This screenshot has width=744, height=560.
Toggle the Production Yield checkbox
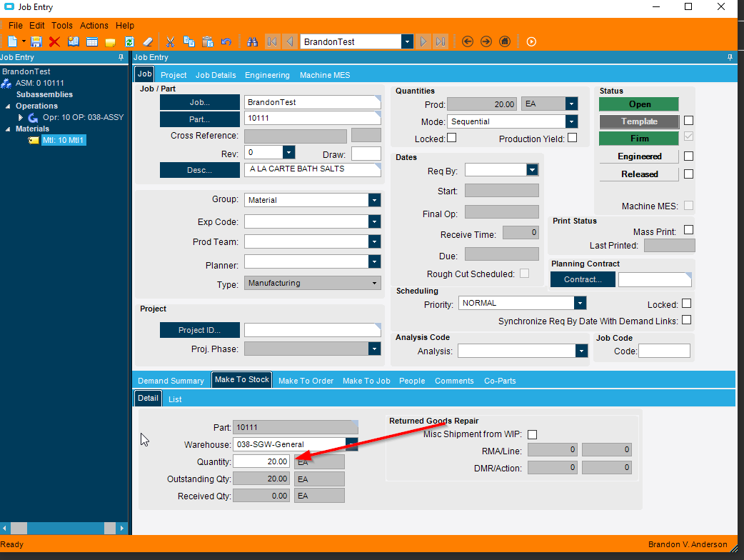(572, 138)
